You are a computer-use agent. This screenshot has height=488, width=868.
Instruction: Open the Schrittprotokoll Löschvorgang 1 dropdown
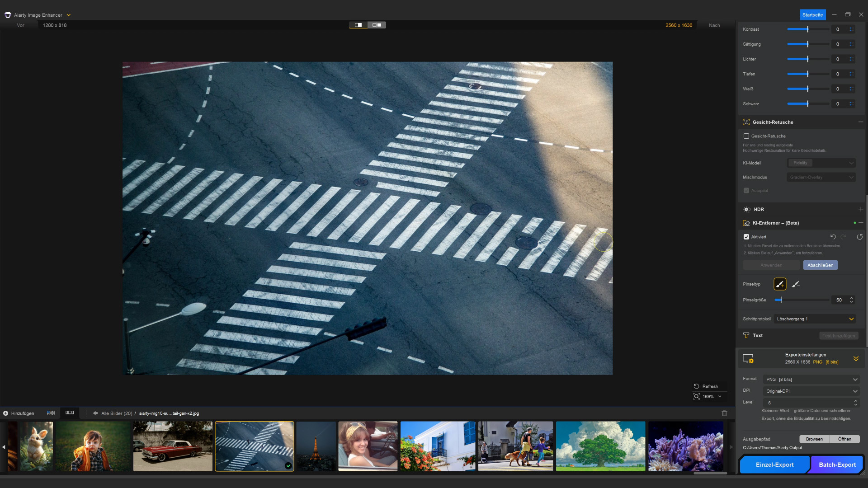pyautogui.click(x=815, y=319)
